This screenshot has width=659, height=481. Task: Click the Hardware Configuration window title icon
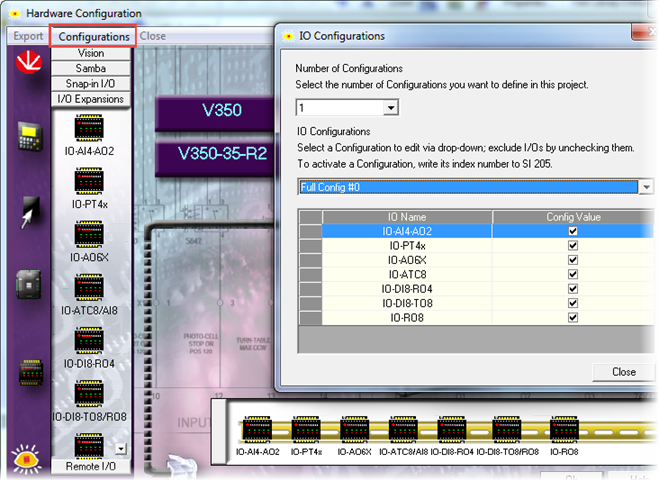(x=15, y=14)
